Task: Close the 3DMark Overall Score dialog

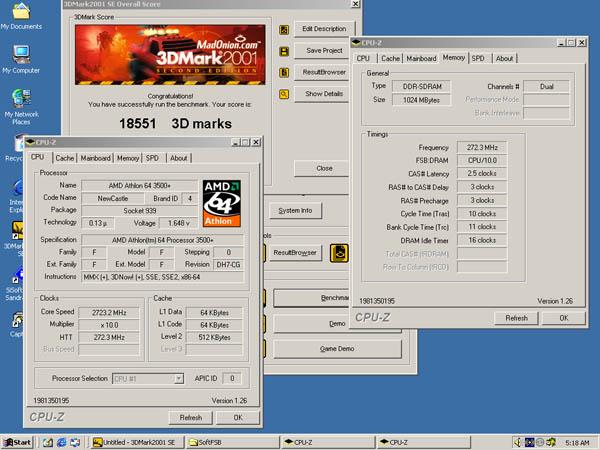Action: click(x=355, y=4)
